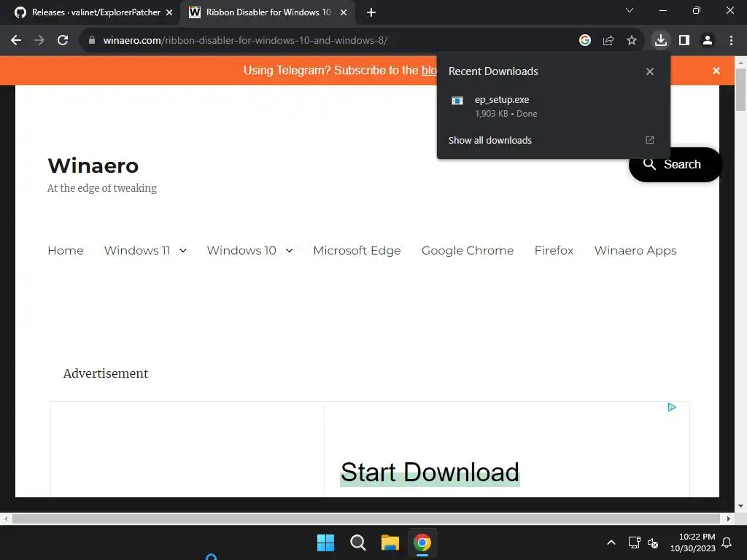Select the Ribbon Disabler for Windows tab

pyautogui.click(x=268, y=12)
